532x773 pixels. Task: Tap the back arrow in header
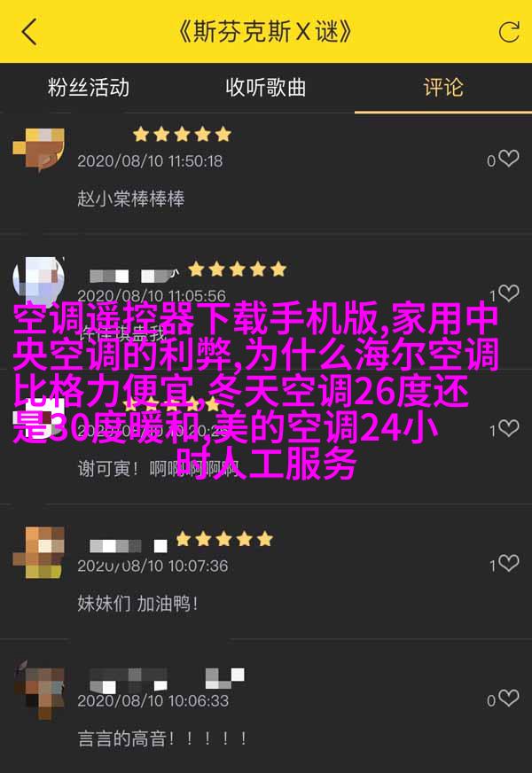(29, 32)
